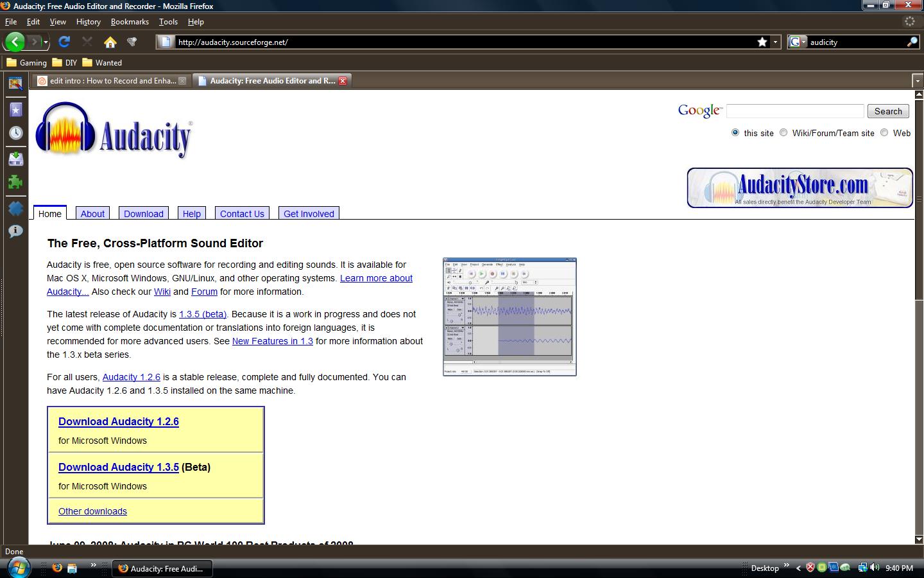924x578 pixels.
Task: Click the URL address field
Action: [x=465, y=42]
